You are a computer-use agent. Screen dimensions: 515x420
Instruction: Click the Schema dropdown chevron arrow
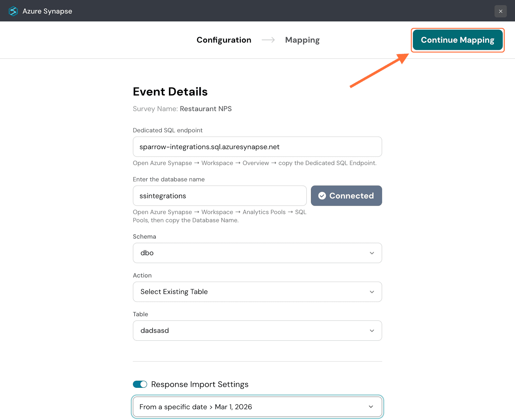coord(372,253)
